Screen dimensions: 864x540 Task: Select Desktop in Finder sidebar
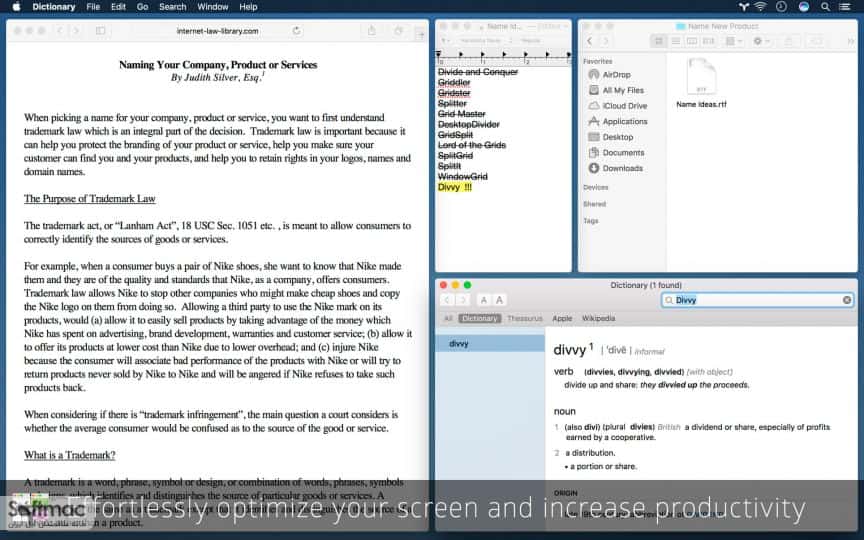[x=611, y=137]
